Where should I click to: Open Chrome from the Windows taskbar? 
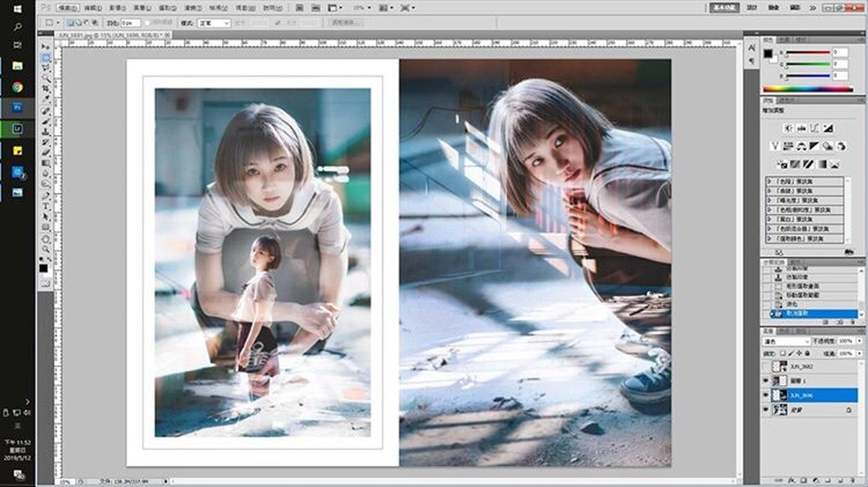pos(17,87)
